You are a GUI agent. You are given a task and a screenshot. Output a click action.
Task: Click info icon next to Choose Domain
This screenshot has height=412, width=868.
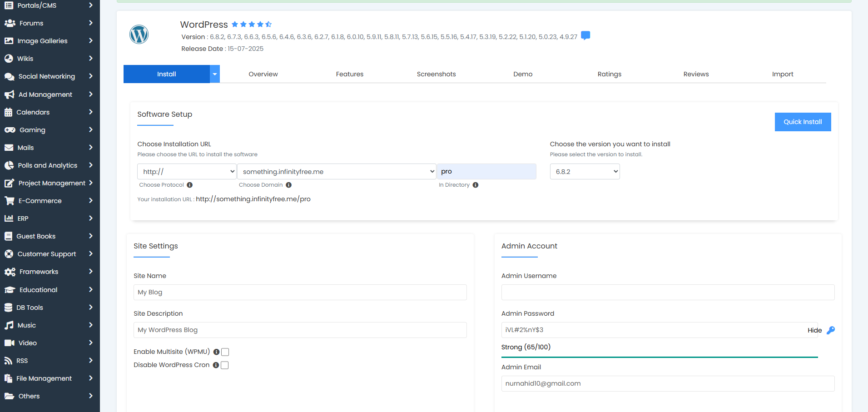[289, 185]
